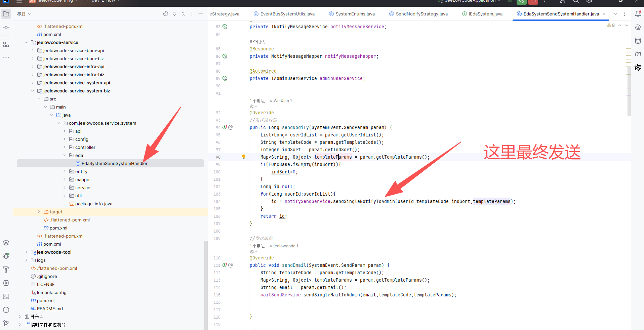
Task: Open the Structure tool window
Action: click(x=6, y=44)
